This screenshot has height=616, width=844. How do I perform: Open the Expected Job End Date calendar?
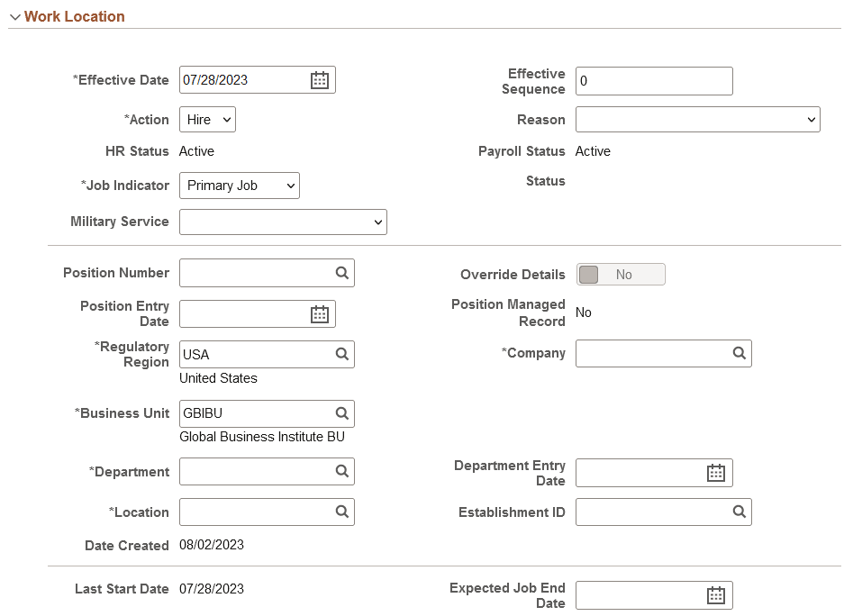click(x=716, y=594)
